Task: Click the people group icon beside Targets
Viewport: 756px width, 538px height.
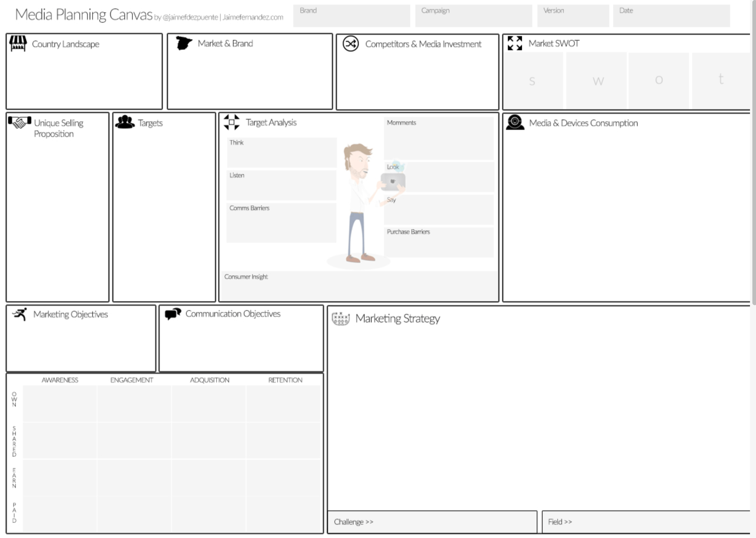Action: pyautogui.click(x=124, y=122)
